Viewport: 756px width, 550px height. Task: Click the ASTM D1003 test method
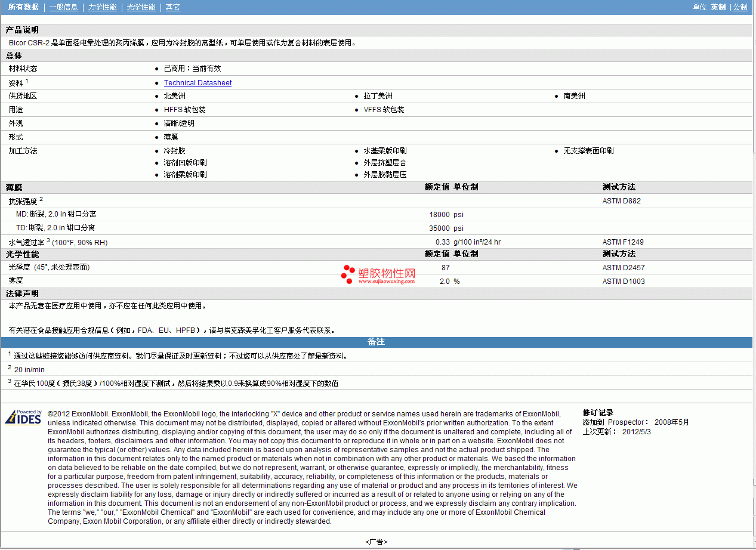(x=624, y=282)
